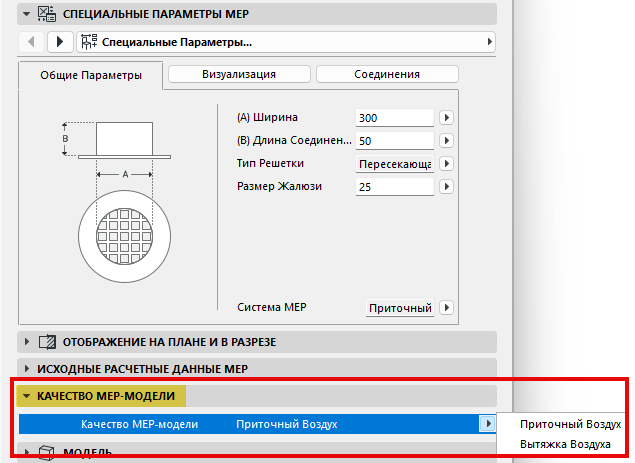
Task: Click the МЕР special parameters panel icon
Action: tap(47, 14)
